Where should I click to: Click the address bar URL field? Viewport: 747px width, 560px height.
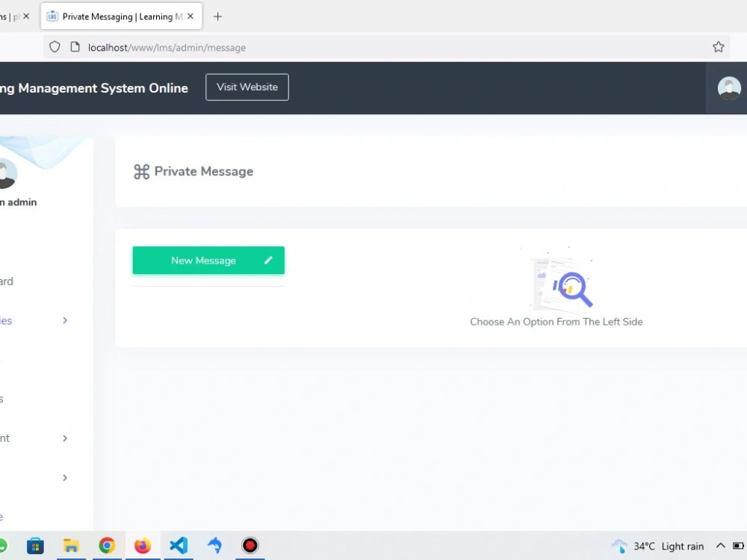click(x=386, y=47)
